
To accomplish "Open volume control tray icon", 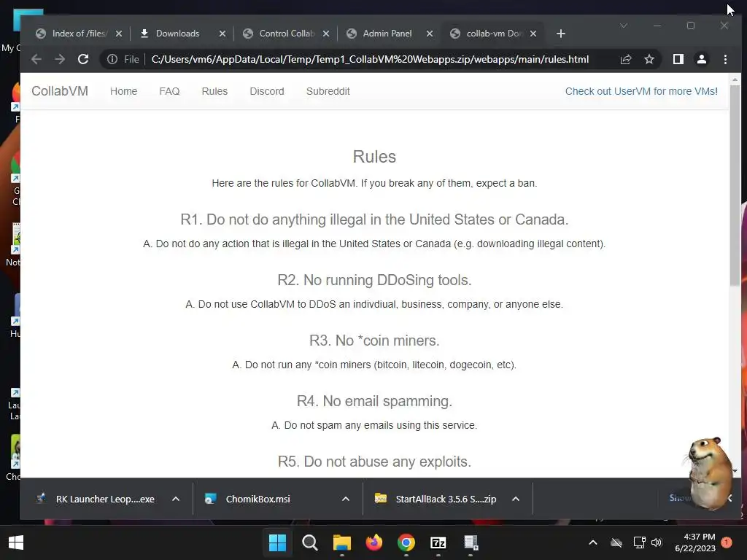I will point(657,542).
